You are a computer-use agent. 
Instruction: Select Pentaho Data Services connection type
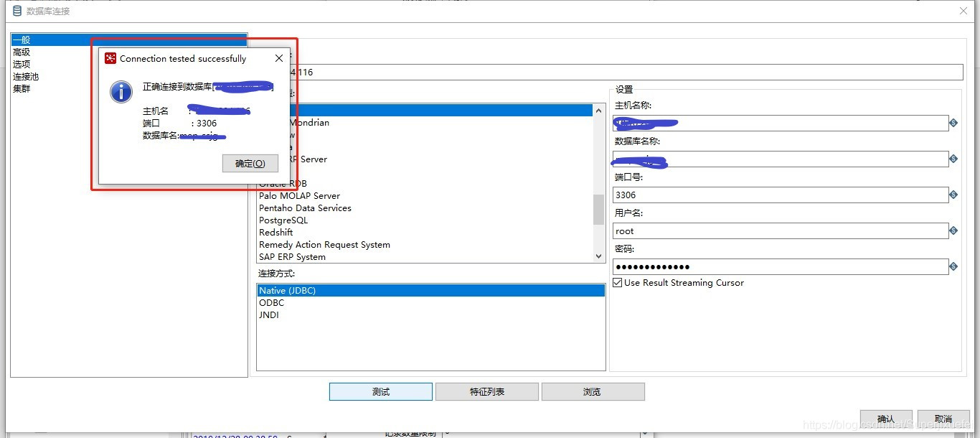pos(305,208)
